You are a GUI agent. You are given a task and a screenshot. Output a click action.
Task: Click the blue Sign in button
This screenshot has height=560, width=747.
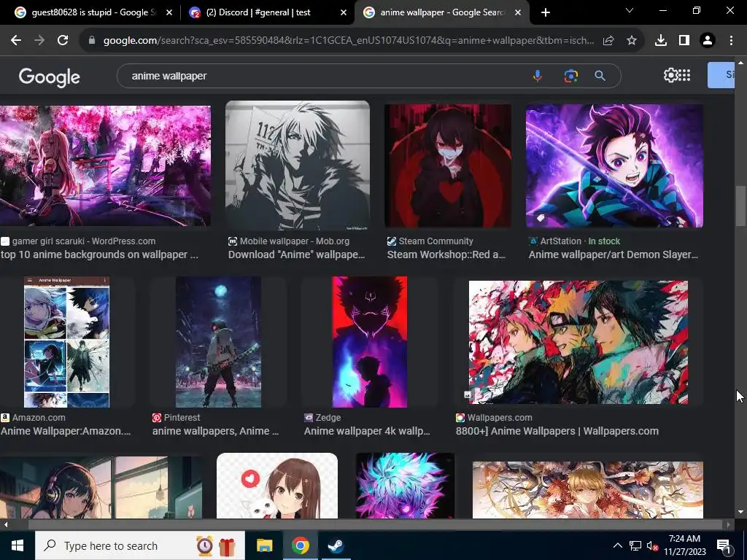pyautogui.click(x=721, y=75)
